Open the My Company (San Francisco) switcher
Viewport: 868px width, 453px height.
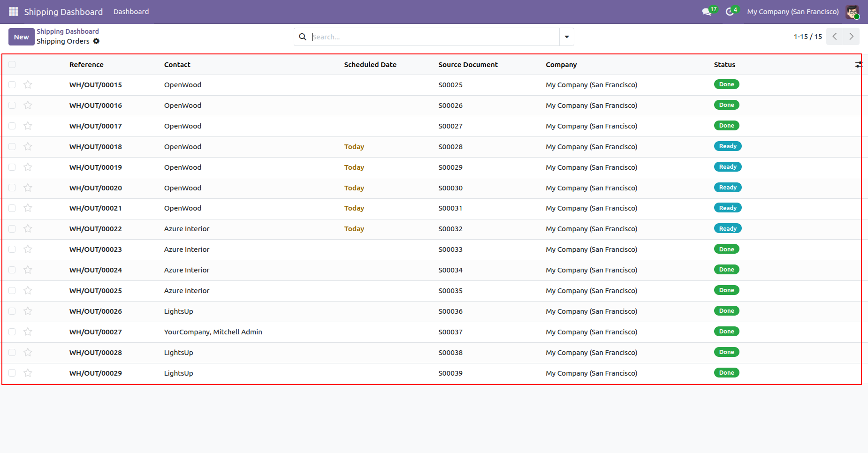coord(792,12)
